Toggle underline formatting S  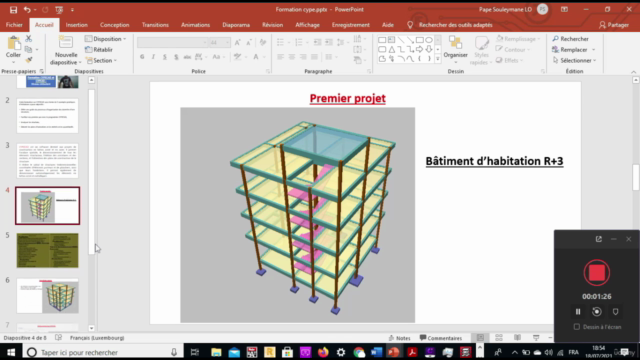coord(165,57)
